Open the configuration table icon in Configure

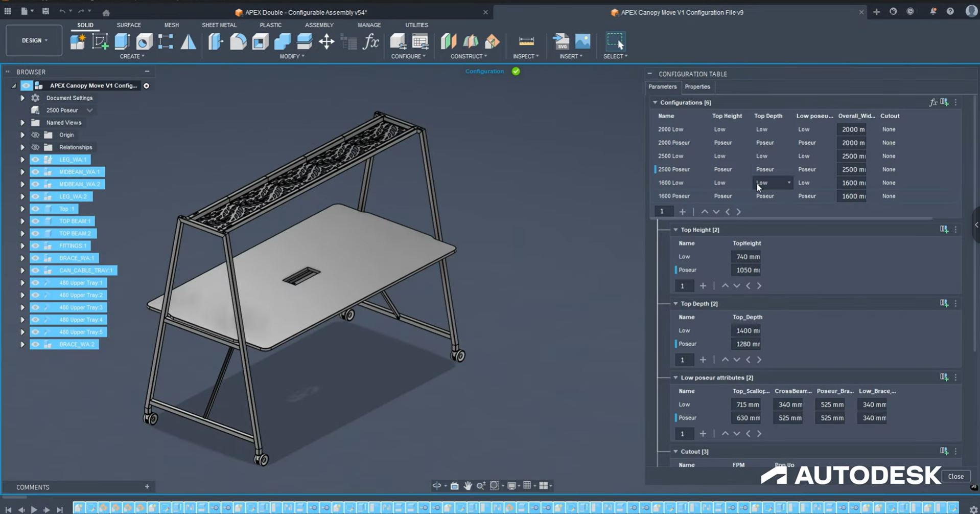point(420,41)
